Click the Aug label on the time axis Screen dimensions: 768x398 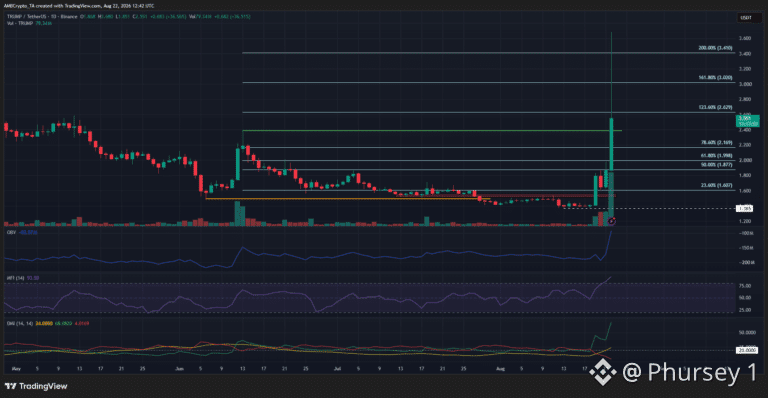coord(500,369)
